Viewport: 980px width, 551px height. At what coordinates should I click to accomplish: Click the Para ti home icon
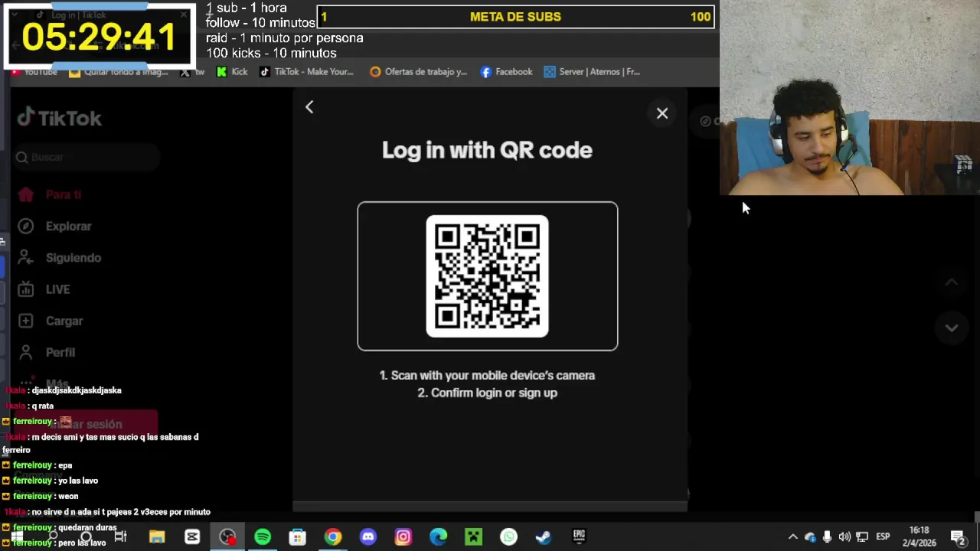coord(26,194)
